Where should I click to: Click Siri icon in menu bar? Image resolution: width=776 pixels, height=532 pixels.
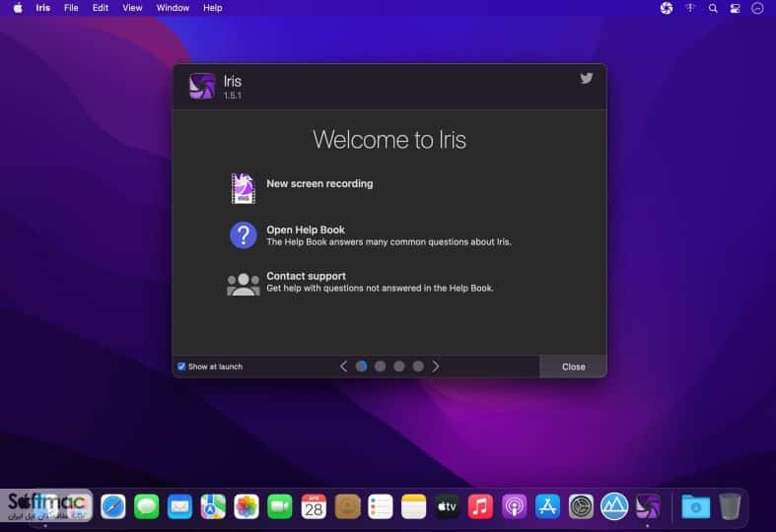[757, 8]
